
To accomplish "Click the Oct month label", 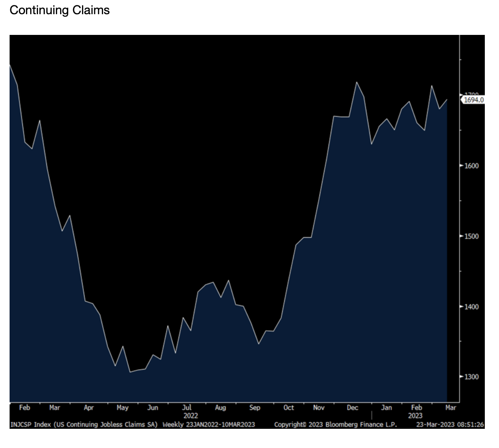I will (288, 408).
